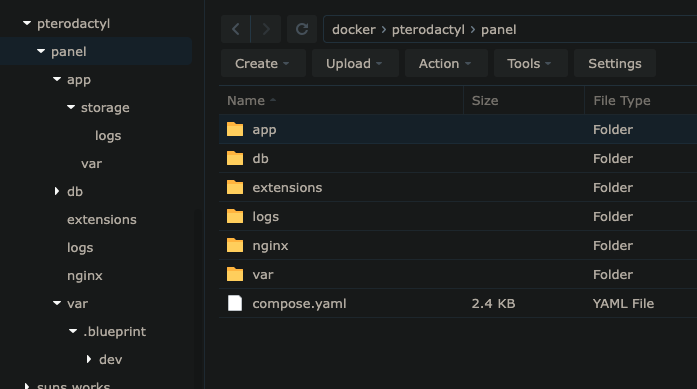Select the compose.yaml file name
The width and height of the screenshot is (697, 389).
pyautogui.click(x=299, y=304)
